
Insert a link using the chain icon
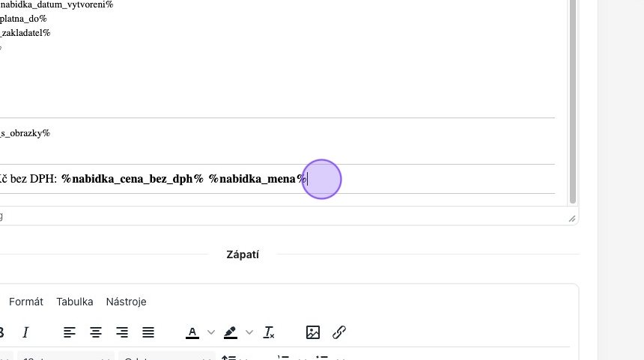click(x=339, y=332)
